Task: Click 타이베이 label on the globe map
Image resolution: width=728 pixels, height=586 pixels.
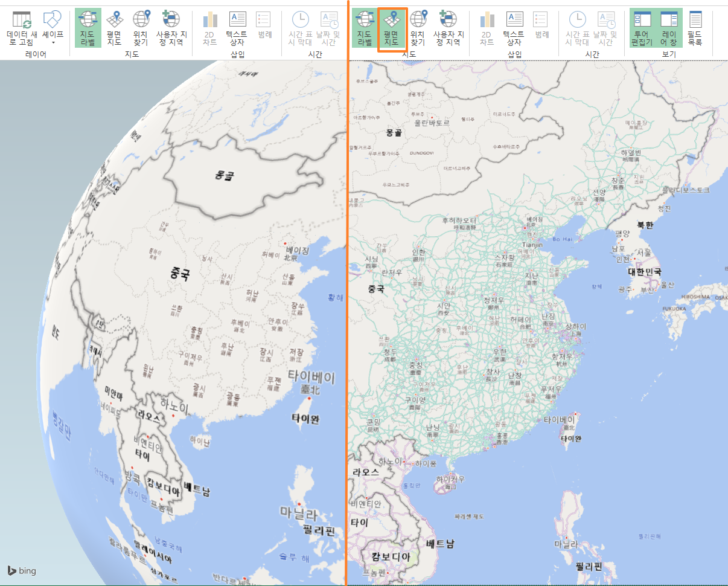Action: [x=311, y=378]
